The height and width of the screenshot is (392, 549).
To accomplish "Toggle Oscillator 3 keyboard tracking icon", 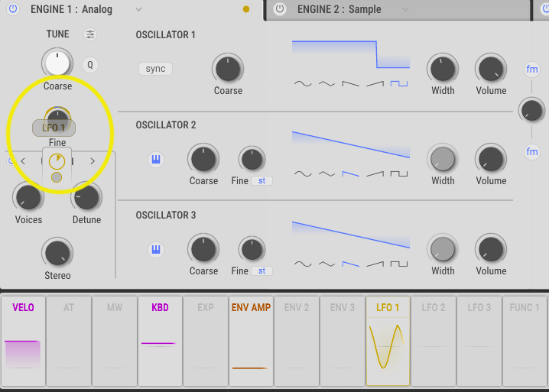I will (x=156, y=250).
